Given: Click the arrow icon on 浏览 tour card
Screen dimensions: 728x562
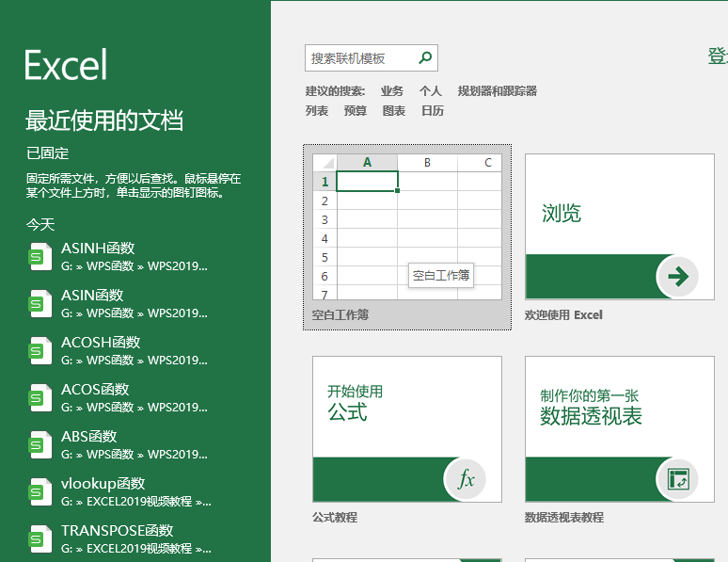Looking at the screenshot, I should (x=678, y=277).
